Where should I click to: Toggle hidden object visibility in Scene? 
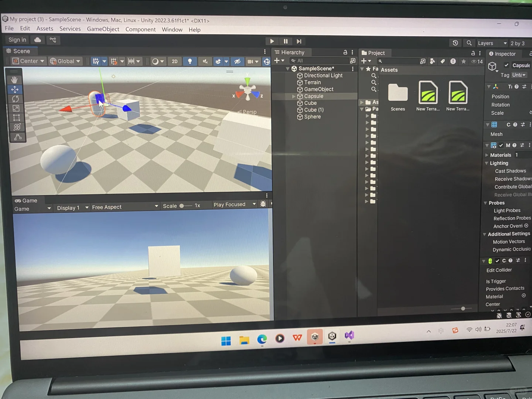click(238, 62)
